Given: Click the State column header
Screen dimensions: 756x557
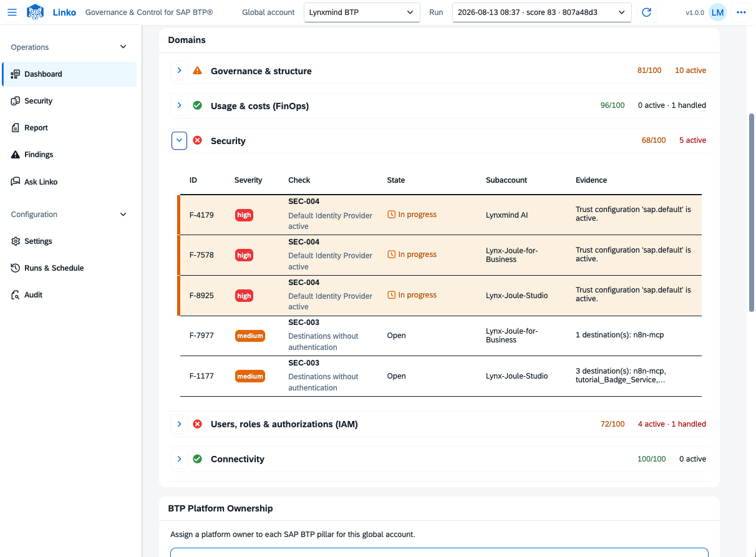Looking at the screenshot, I should (x=396, y=180).
